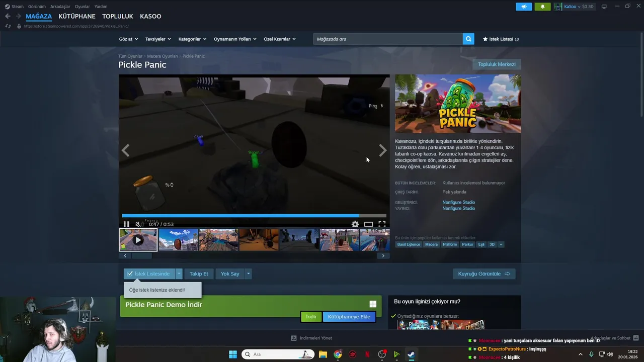The height and width of the screenshot is (362, 644).
Task: Switch to the KÜTÜPHANE tab
Action: coord(77,16)
